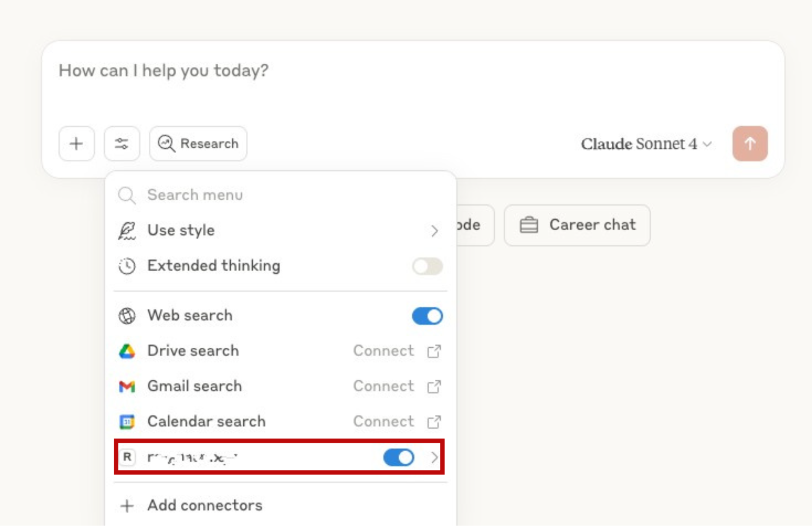Open the Claude Sonnet 4 model dropdown
The width and height of the screenshot is (812, 526).
[x=646, y=144]
